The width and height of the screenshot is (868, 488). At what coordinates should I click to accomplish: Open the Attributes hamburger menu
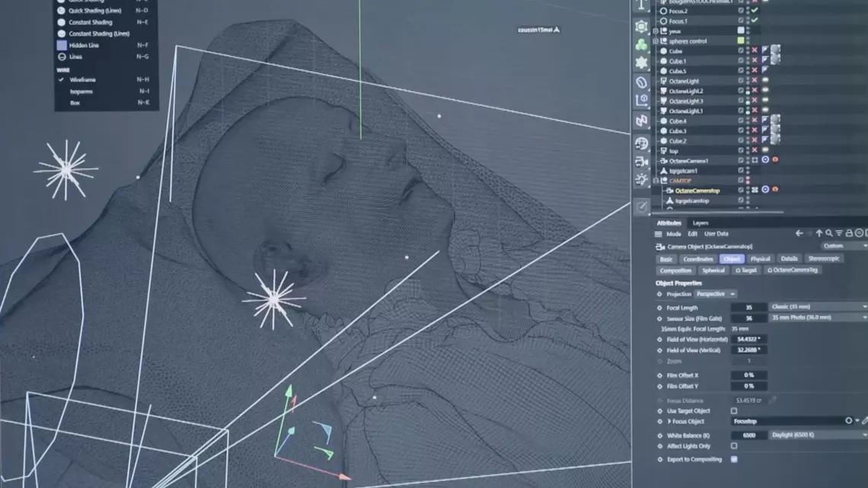point(658,234)
